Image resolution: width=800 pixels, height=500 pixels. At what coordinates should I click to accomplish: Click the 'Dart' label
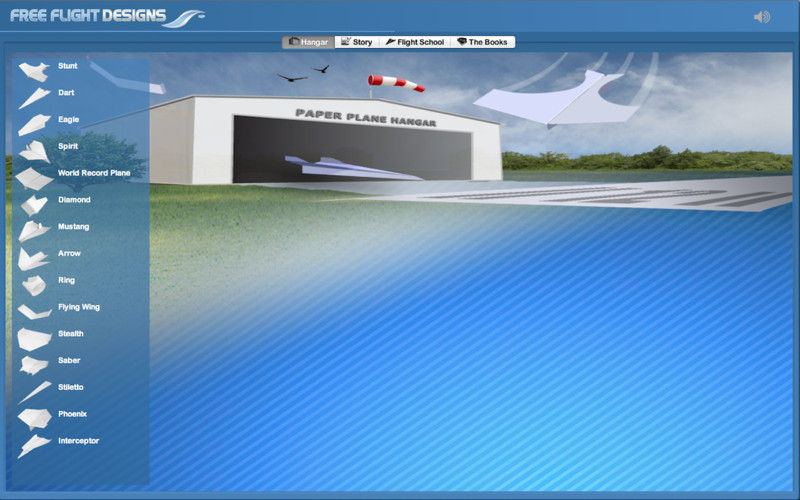click(66, 93)
